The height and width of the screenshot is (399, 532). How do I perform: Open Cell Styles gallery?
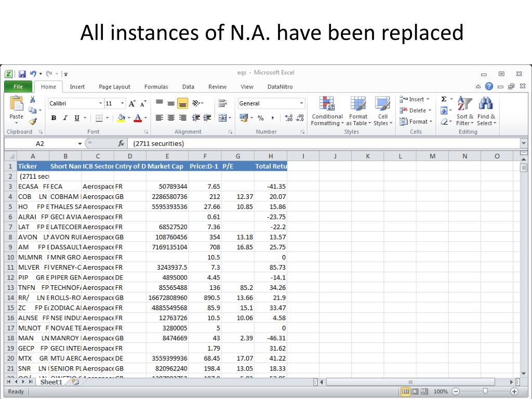pyautogui.click(x=383, y=111)
